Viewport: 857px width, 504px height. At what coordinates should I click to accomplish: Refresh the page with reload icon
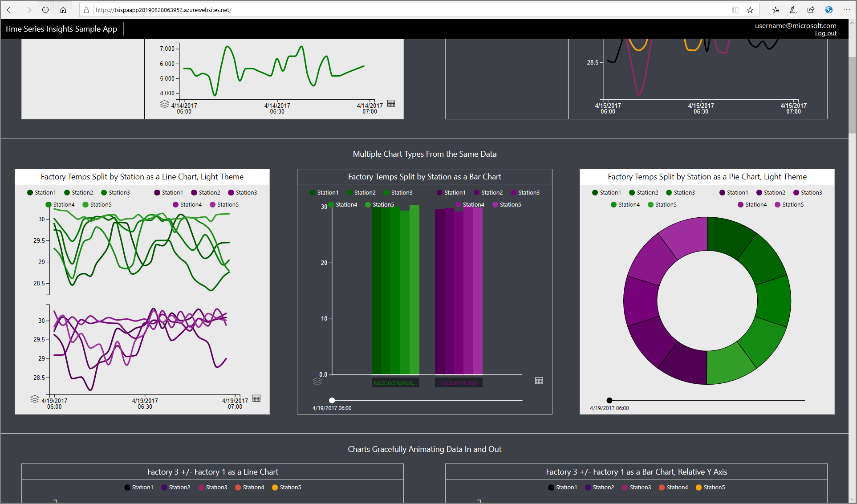tap(45, 10)
